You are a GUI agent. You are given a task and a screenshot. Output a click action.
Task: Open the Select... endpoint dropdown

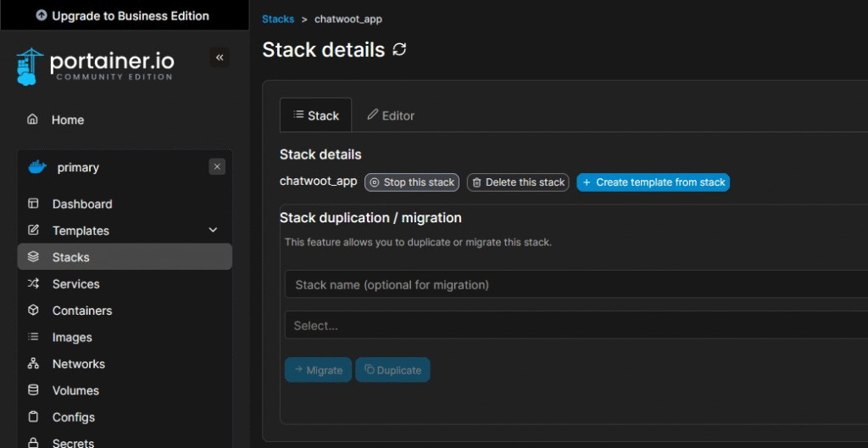click(x=575, y=326)
